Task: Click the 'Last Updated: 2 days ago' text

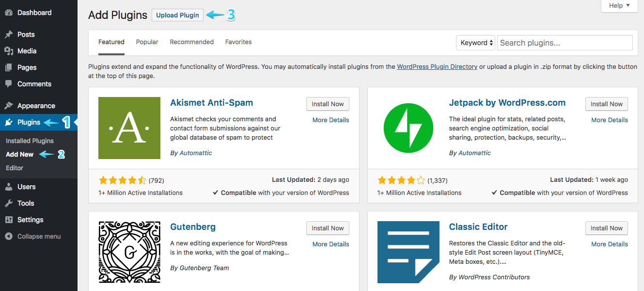Action: click(x=311, y=180)
